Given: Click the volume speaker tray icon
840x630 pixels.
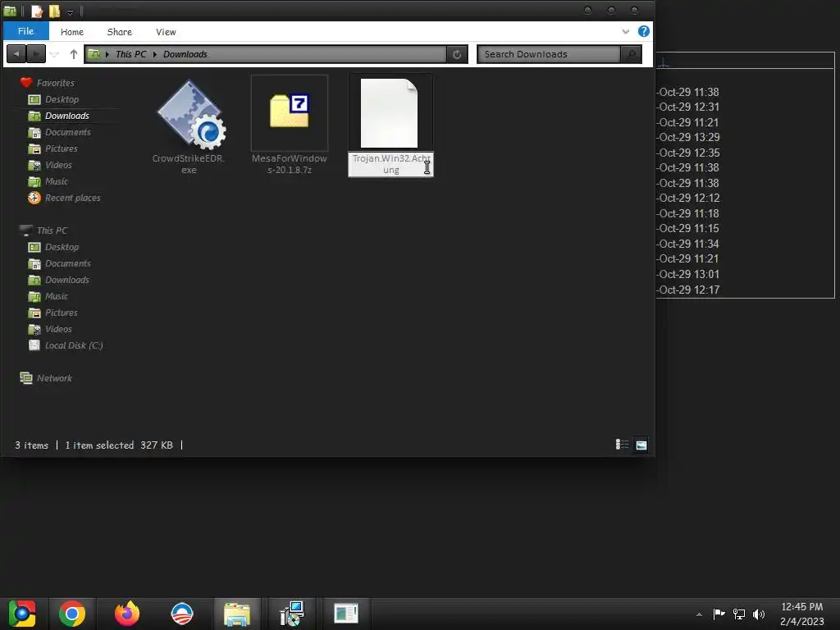Looking at the screenshot, I should click(759, 614).
